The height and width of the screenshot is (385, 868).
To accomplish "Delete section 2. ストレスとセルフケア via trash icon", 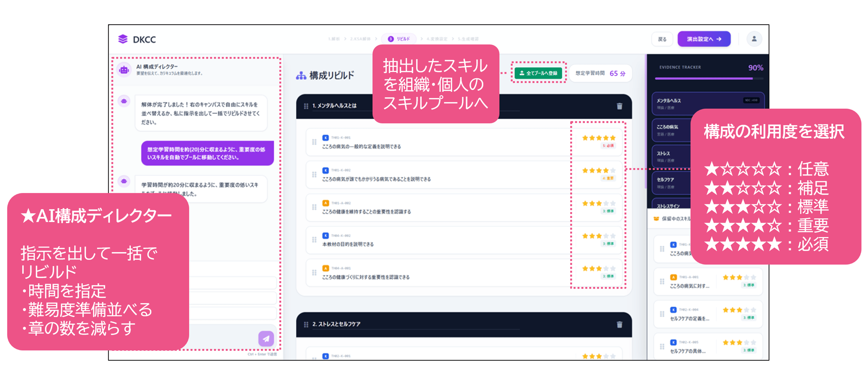I will click(x=619, y=324).
